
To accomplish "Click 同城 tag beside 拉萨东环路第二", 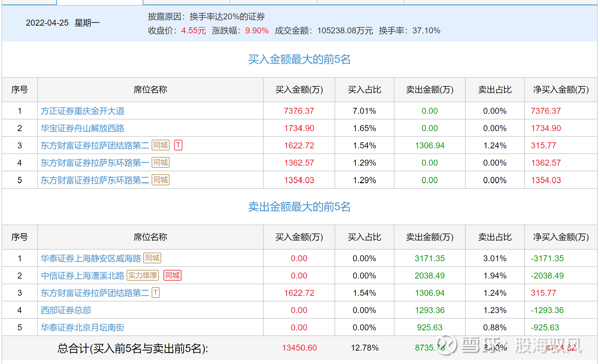I will 161,180.
